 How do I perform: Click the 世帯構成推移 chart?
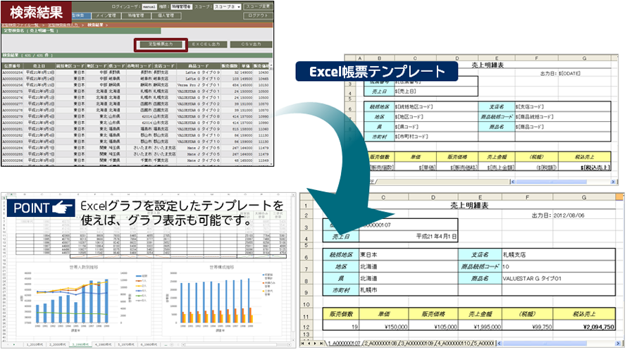pos(222,298)
